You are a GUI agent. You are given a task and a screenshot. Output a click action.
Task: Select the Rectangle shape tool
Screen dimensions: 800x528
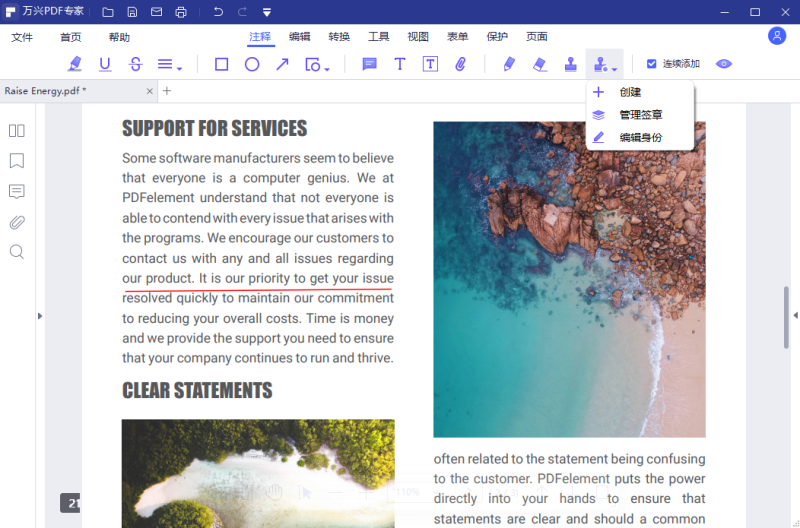pyautogui.click(x=221, y=64)
